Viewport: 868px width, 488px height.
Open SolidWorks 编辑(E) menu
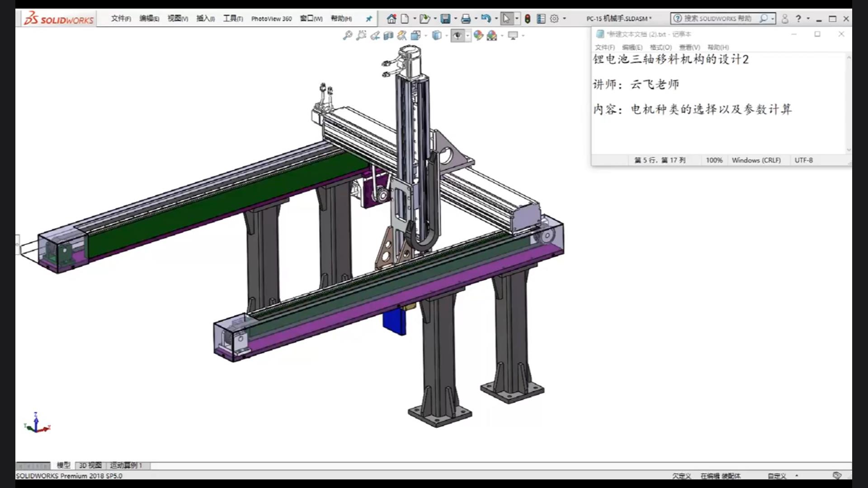point(149,19)
